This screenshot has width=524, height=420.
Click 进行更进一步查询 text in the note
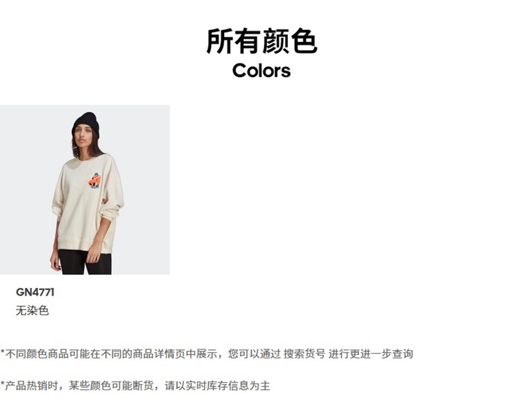(370, 354)
